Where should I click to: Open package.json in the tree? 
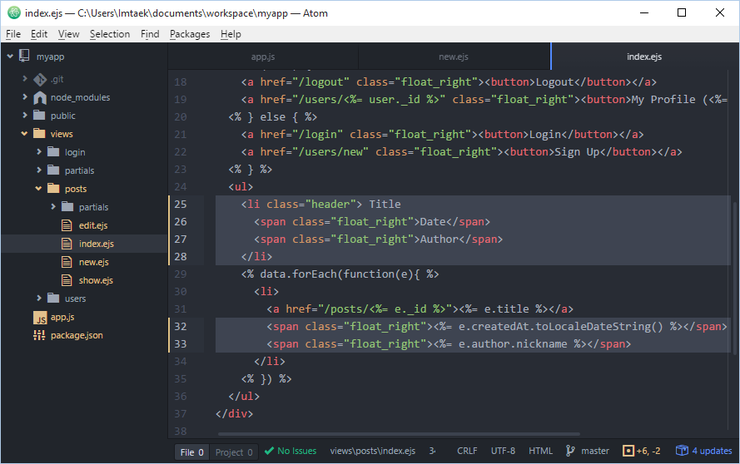point(76,335)
